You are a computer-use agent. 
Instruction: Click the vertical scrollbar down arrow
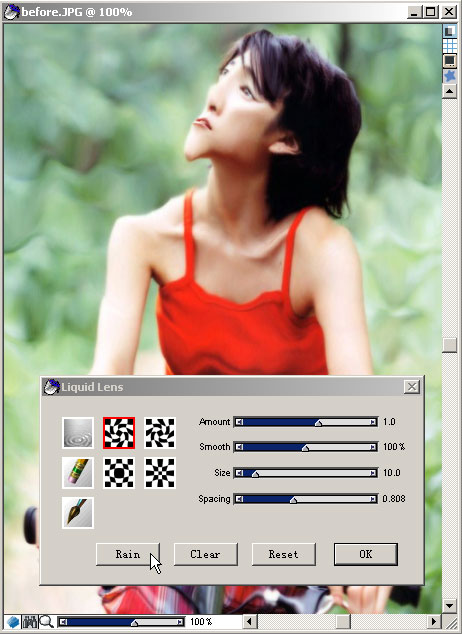coord(449,605)
